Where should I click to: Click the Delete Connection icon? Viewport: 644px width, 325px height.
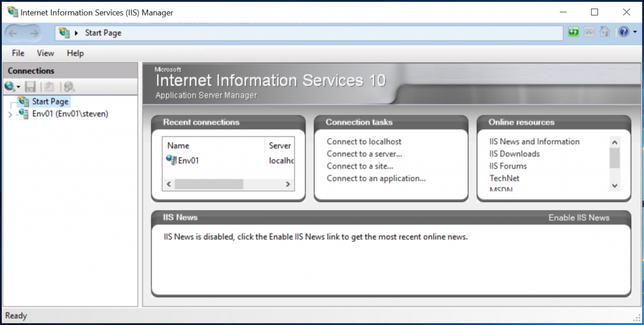coord(69,86)
